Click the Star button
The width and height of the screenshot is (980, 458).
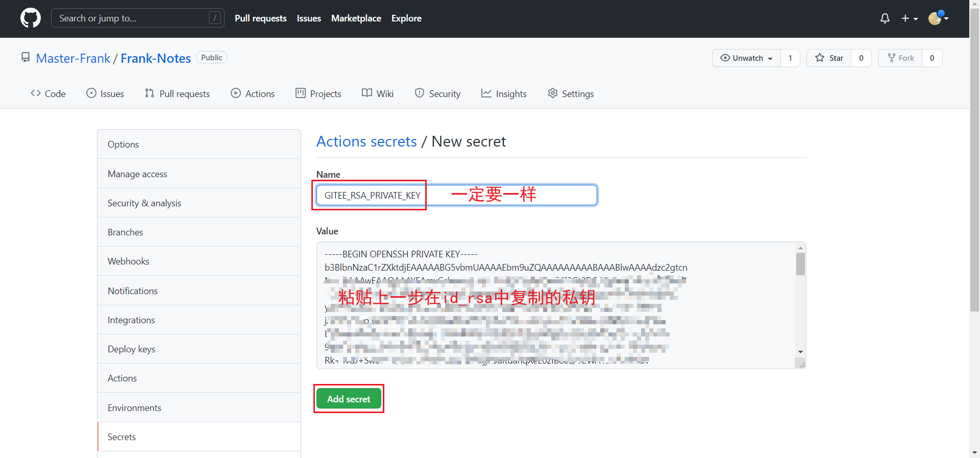(829, 58)
